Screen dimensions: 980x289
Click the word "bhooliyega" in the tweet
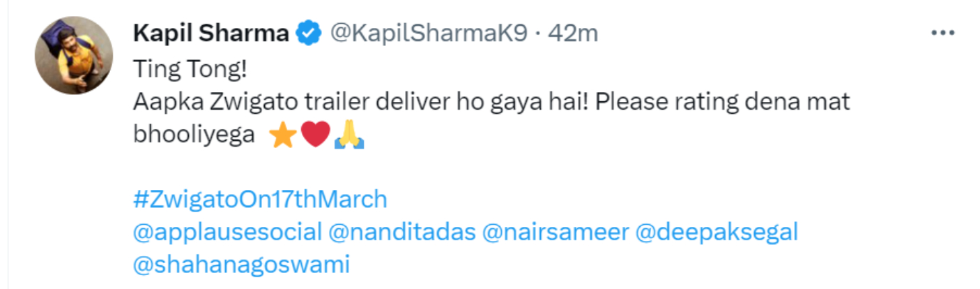click(x=194, y=135)
